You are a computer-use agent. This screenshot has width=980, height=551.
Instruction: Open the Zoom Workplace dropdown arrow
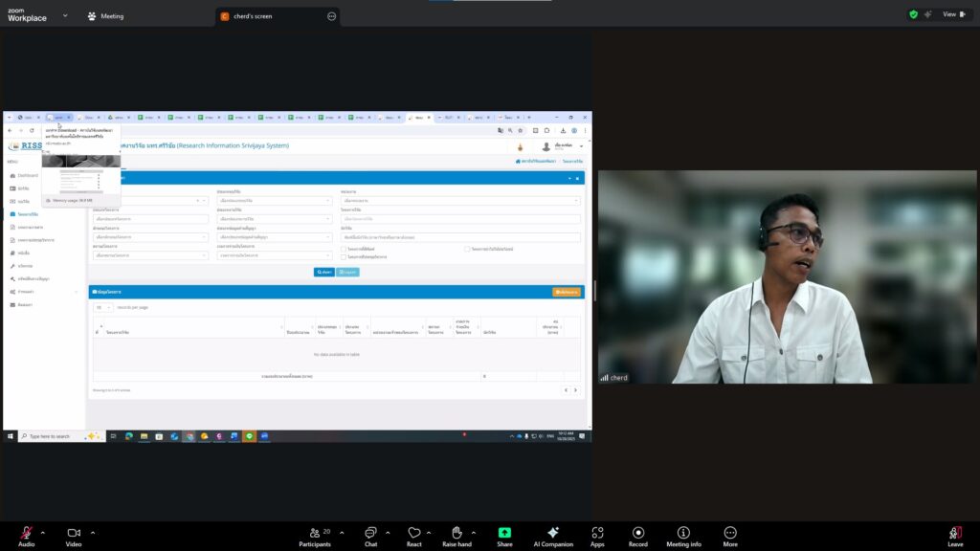[x=65, y=15]
